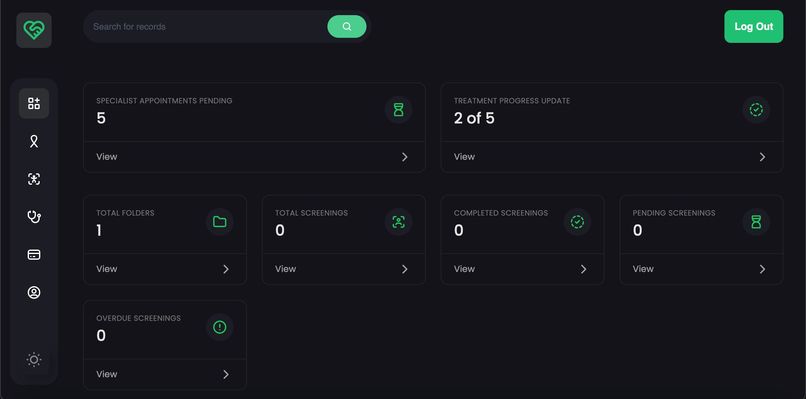Click folder icon in Total Folders card

coord(219,222)
